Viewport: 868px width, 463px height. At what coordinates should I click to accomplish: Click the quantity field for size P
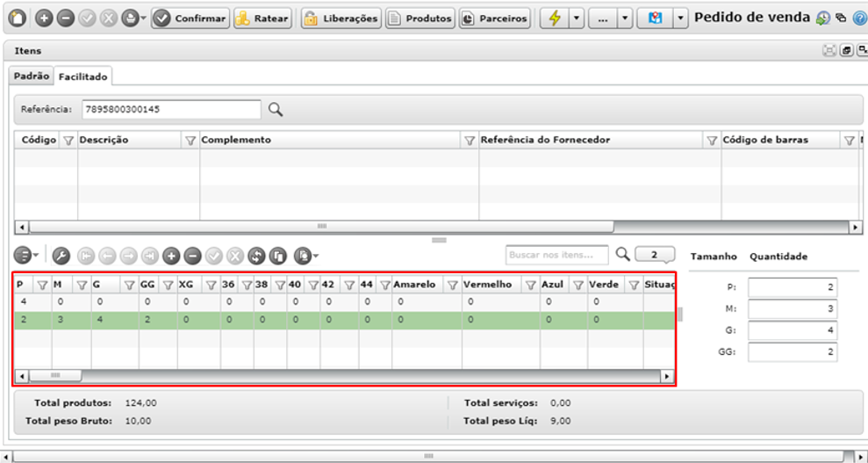(793, 288)
